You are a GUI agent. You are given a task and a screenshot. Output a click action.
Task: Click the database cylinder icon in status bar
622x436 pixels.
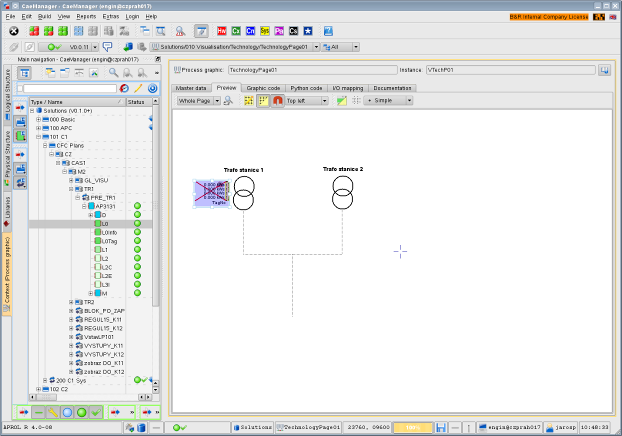click(x=141, y=427)
